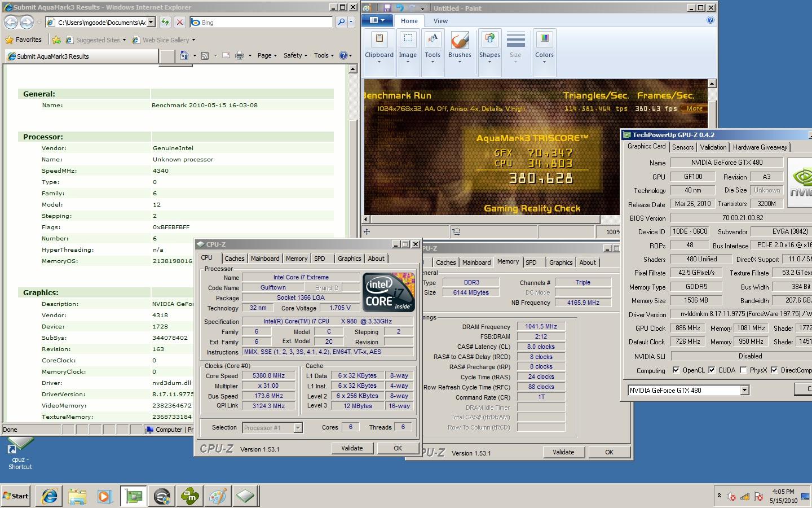This screenshot has height=508, width=812.
Task: Open the Validation tab in GPU-Z
Action: tap(713, 147)
